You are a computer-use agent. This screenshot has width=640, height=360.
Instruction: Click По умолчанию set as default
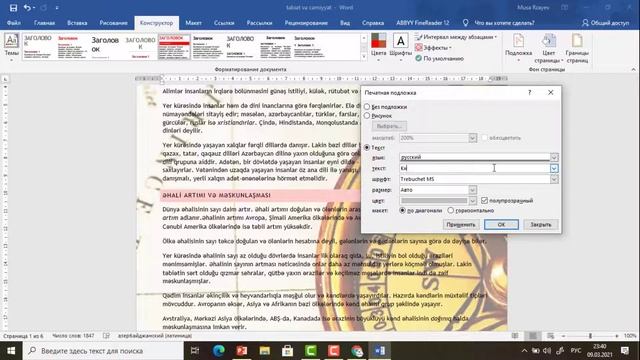[439, 58]
